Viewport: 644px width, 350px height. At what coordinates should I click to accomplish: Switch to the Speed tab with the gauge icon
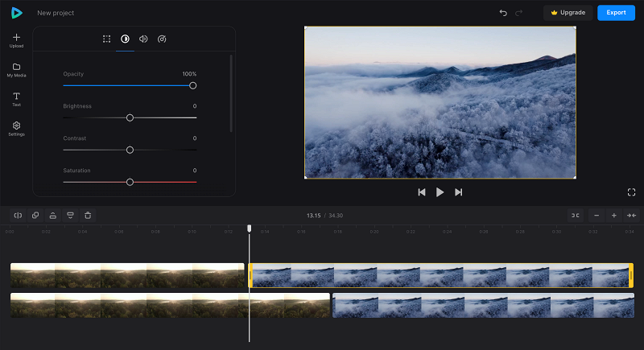tap(162, 39)
